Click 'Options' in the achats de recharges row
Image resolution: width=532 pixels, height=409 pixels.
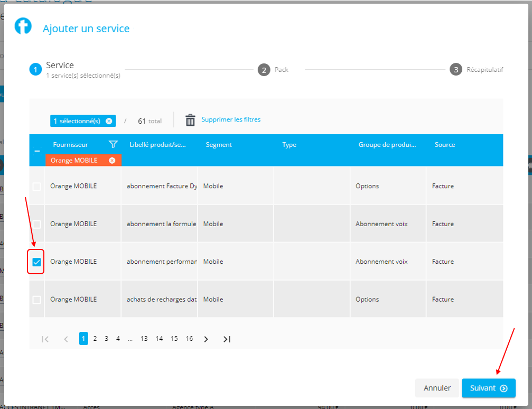coord(368,300)
